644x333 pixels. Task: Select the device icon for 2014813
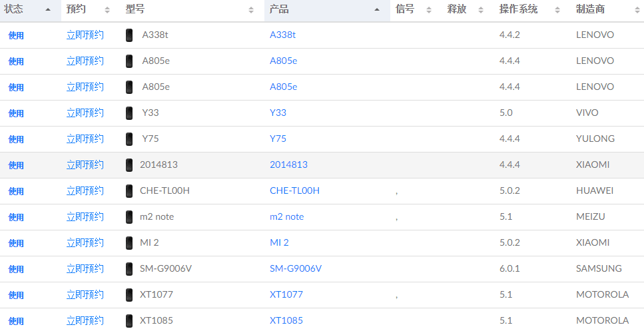(x=129, y=165)
